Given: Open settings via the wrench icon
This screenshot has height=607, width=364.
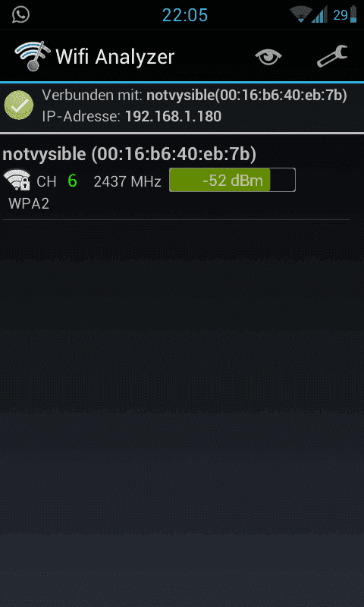Looking at the screenshot, I should tap(332, 56).
